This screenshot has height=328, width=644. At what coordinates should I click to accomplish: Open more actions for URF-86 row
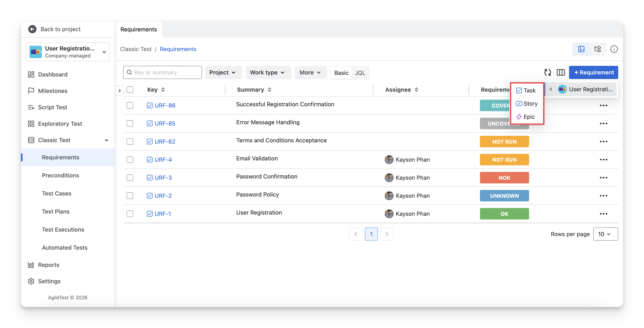[x=603, y=105]
